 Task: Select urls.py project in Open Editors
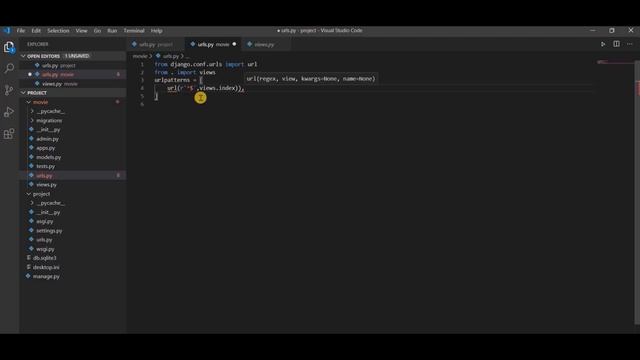[73, 65]
